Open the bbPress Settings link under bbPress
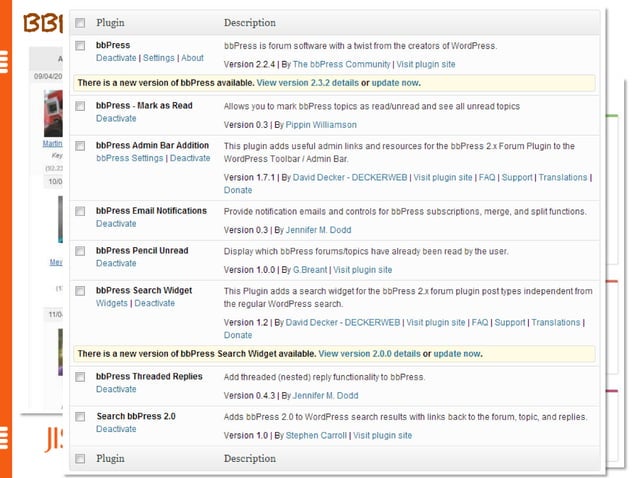Viewport: 638px width, 478px height. [159, 58]
